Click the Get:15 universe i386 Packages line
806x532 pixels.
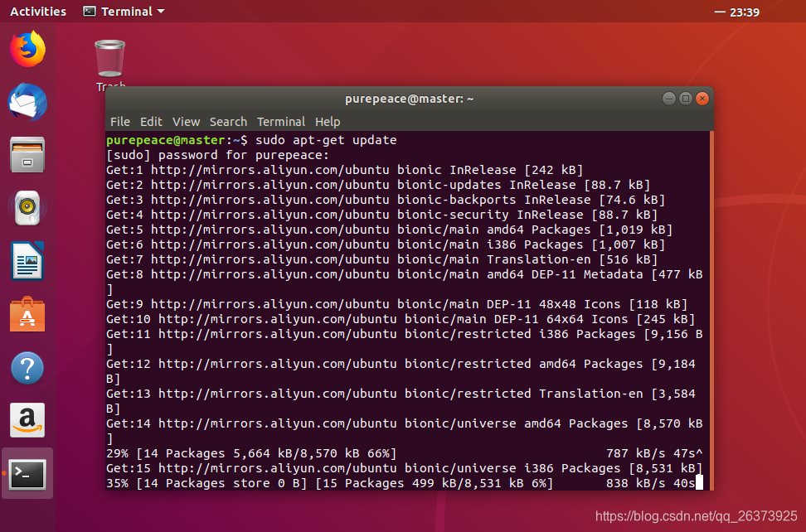(x=404, y=468)
